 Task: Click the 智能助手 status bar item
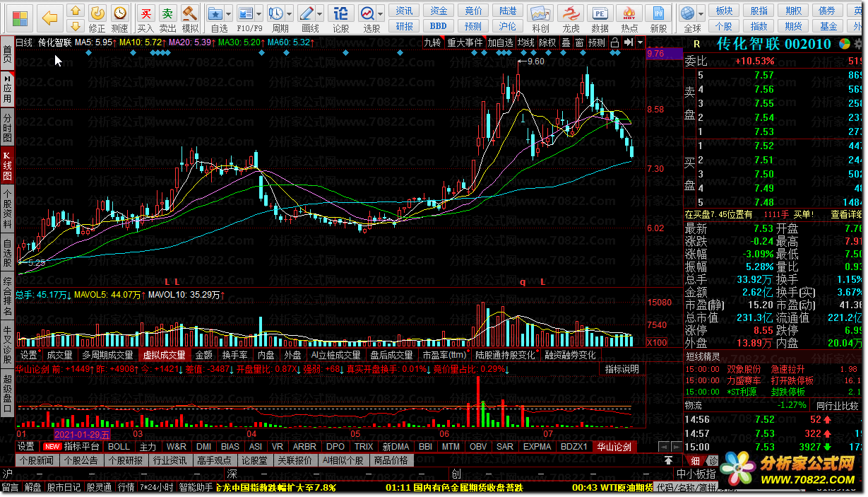coord(196,487)
